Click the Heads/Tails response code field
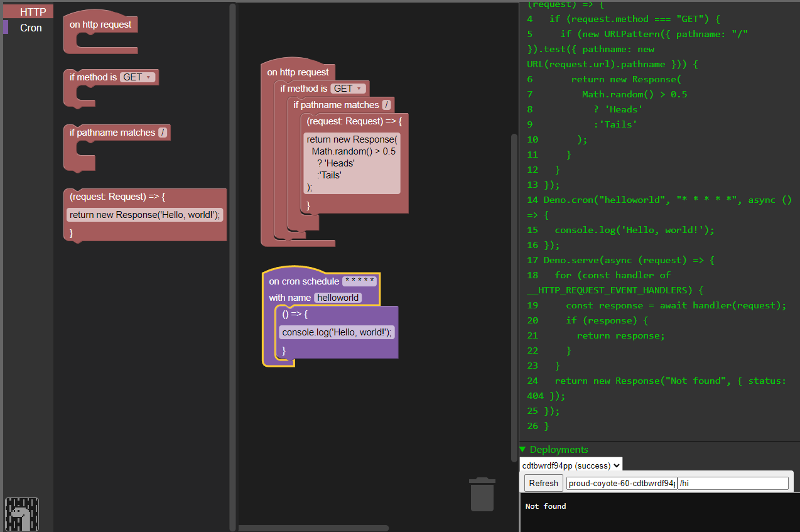This screenshot has height=532, width=800. pos(352,163)
